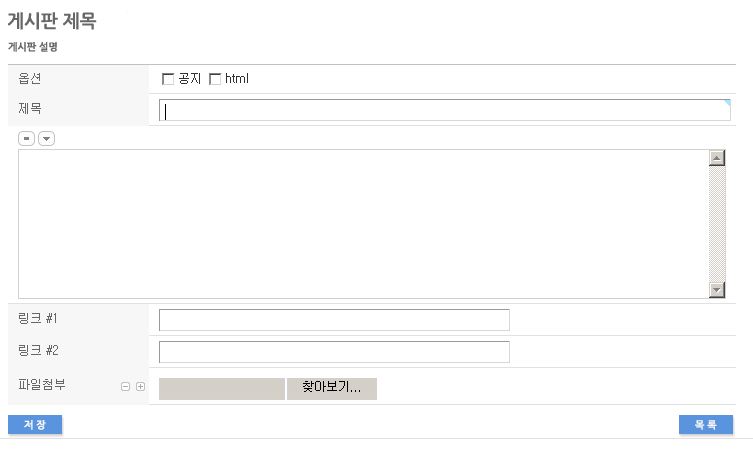Screen dimensions: 753x450
Task: Click the minus icon to remove file attachment
Action: 125,387
